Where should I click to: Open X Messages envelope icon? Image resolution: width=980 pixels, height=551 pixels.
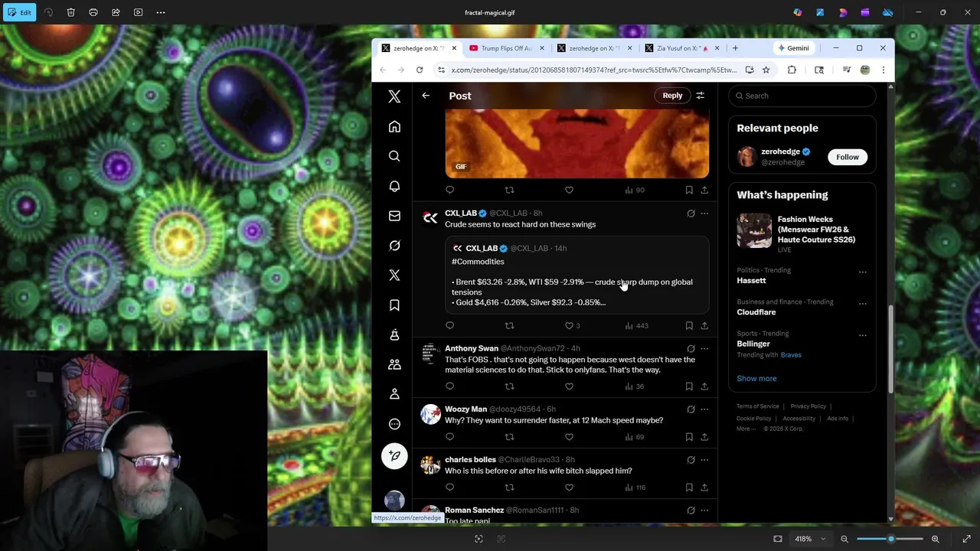[394, 216]
